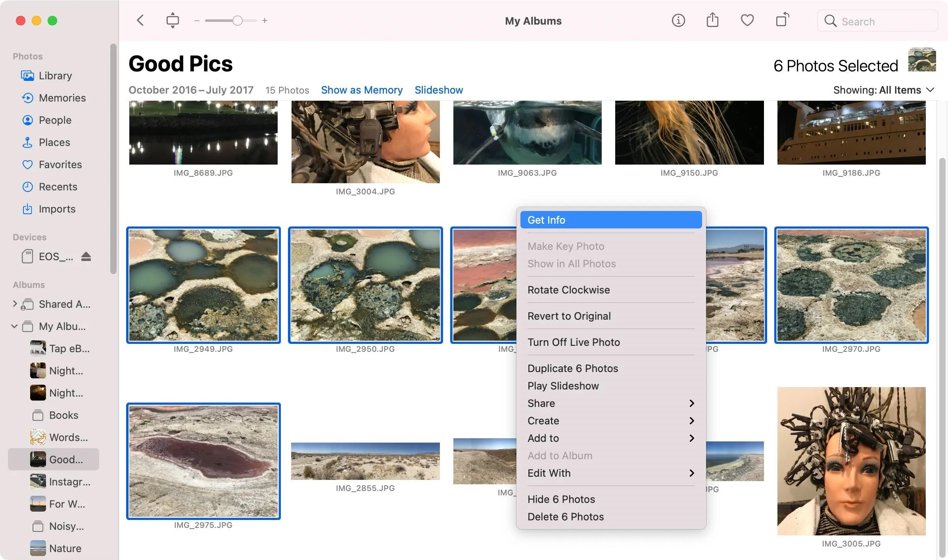948x560 pixels.
Task: Favorite selected photos with heart icon
Action: pos(747,20)
